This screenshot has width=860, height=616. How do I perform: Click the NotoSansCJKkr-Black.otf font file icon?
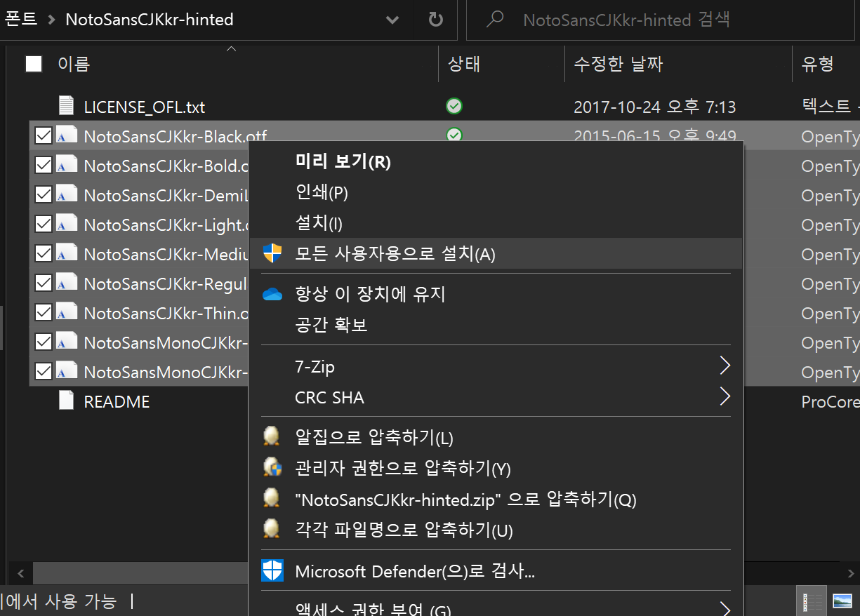pos(66,135)
